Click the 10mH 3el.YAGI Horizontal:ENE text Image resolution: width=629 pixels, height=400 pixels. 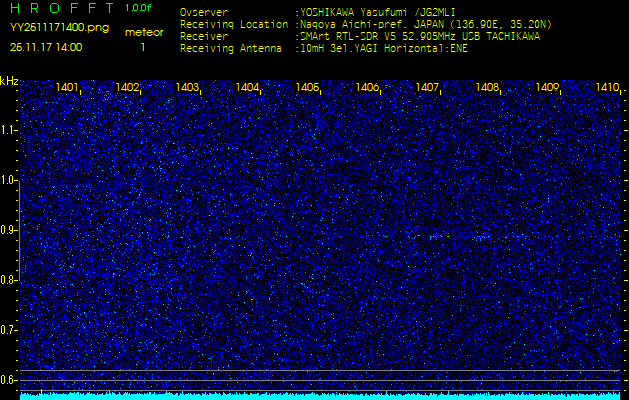pos(383,49)
